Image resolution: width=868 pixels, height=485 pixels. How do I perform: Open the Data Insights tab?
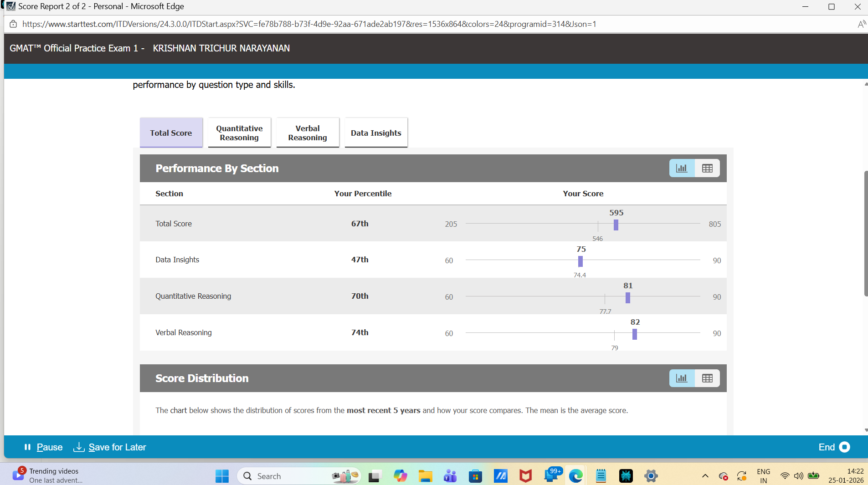click(375, 133)
